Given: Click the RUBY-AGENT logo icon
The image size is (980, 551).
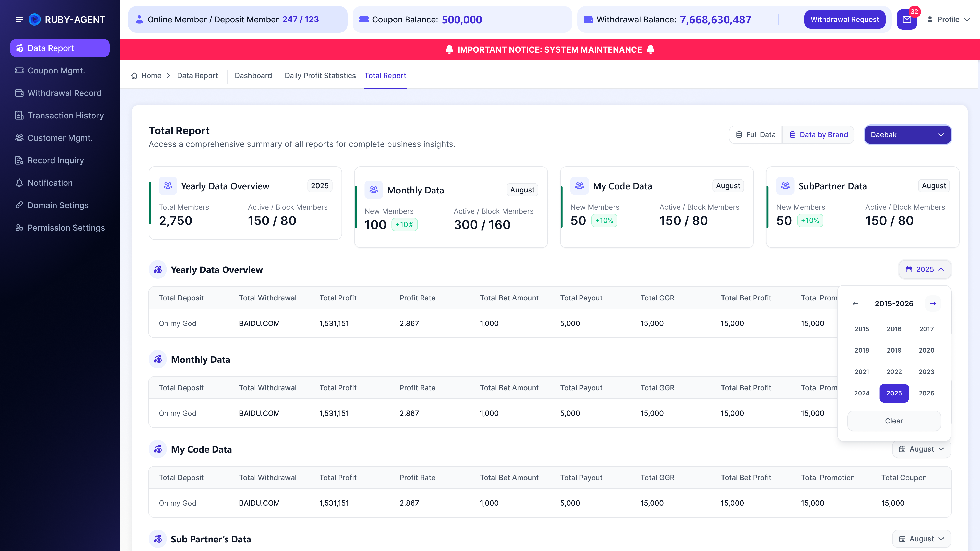Looking at the screenshot, I should [x=35, y=19].
